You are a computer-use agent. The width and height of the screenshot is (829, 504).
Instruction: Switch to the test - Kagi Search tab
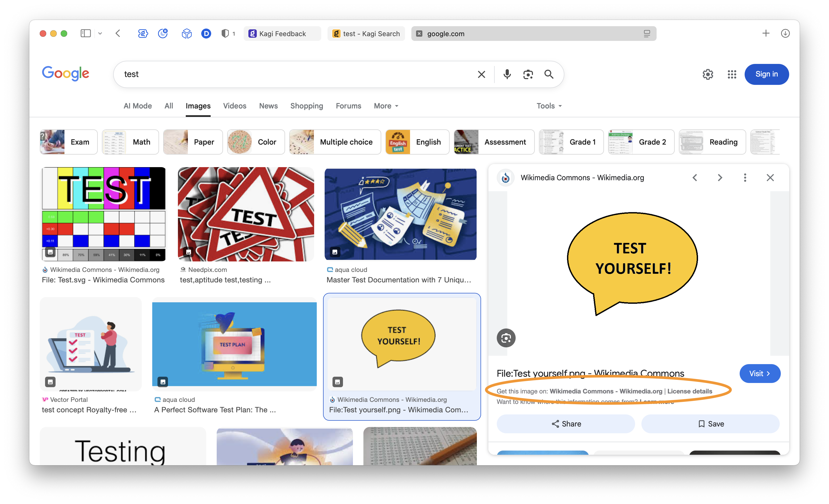[366, 34]
